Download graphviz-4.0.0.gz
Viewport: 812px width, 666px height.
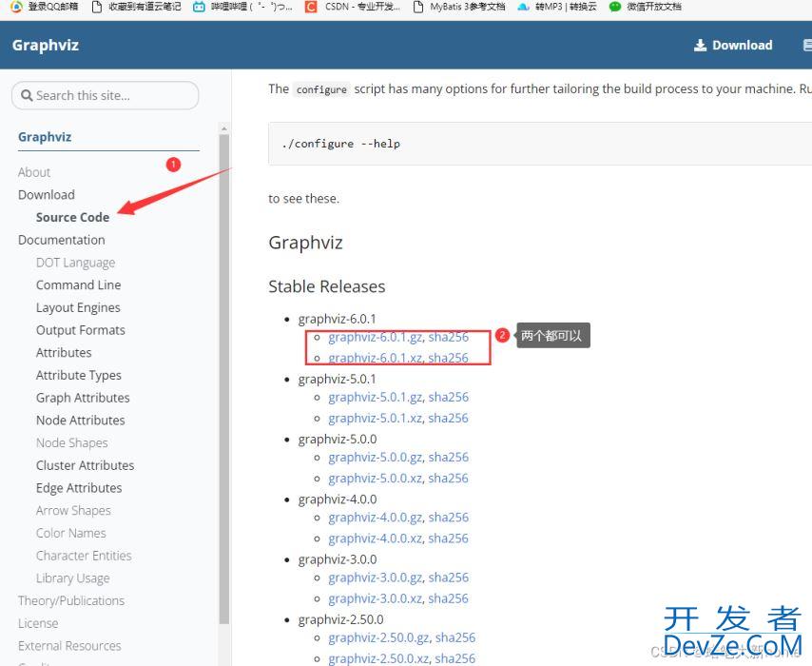point(376,518)
